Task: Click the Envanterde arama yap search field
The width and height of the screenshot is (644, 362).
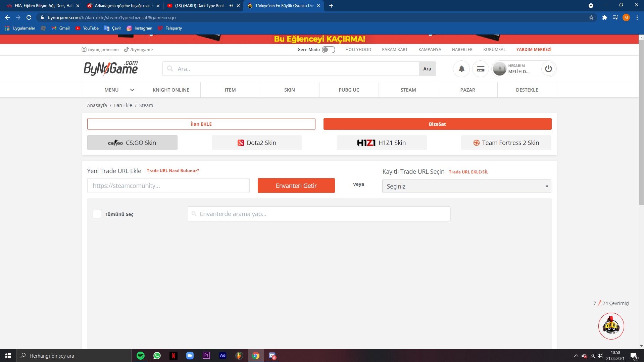Action: point(319,214)
